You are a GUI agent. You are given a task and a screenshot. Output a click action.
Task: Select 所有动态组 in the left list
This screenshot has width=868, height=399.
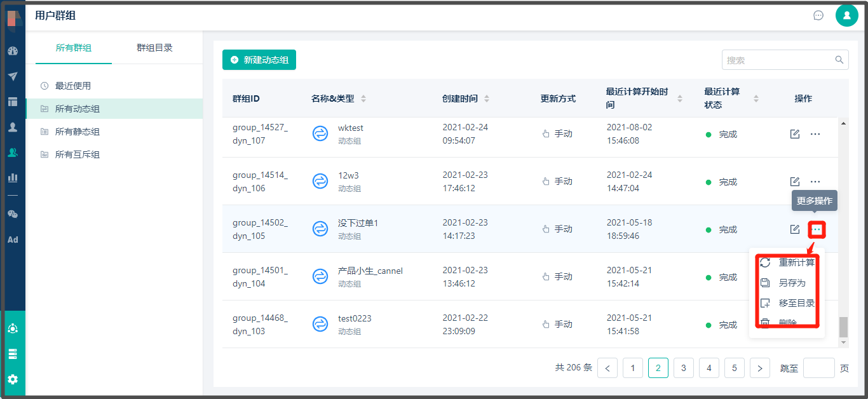pos(114,109)
